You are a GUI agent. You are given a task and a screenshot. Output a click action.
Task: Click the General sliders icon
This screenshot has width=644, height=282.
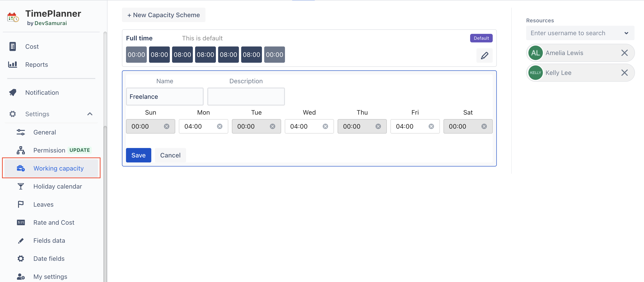[21, 132]
